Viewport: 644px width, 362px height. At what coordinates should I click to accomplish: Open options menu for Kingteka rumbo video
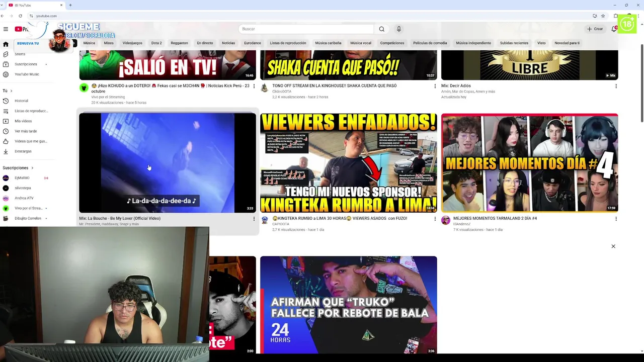[x=435, y=219]
